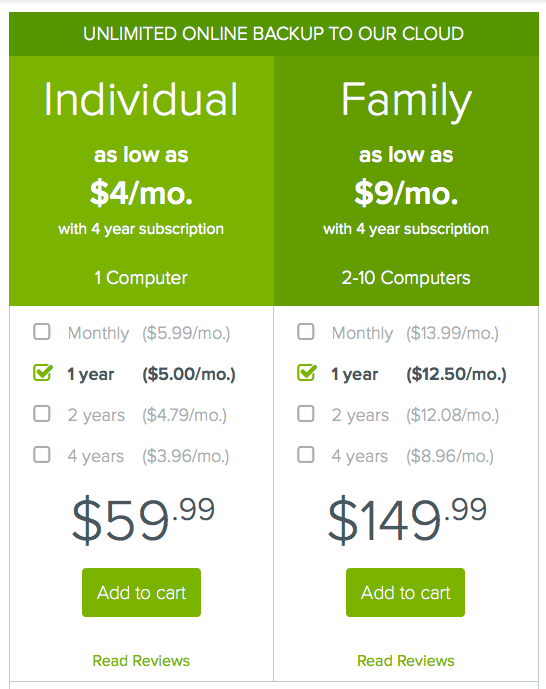Add the Individual plan to cart
Screen dimensions: 546x689
click(x=141, y=592)
